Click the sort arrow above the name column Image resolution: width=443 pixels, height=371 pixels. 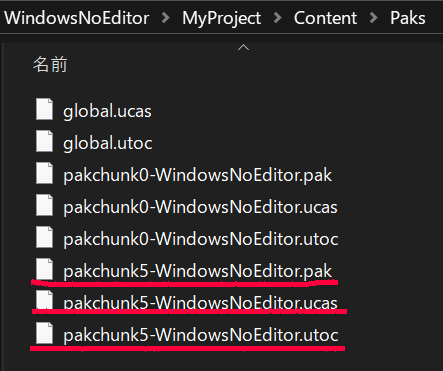(x=243, y=48)
